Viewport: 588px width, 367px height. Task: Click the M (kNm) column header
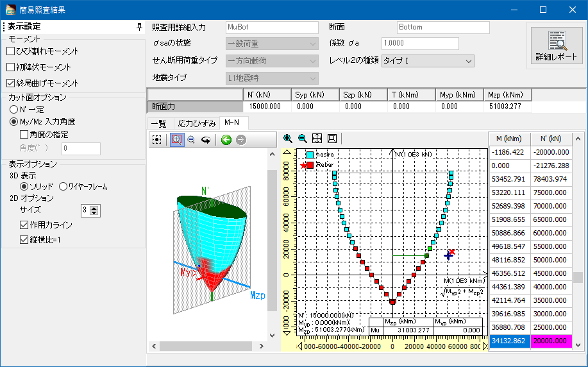pyautogui.click(x=509, y=139)
